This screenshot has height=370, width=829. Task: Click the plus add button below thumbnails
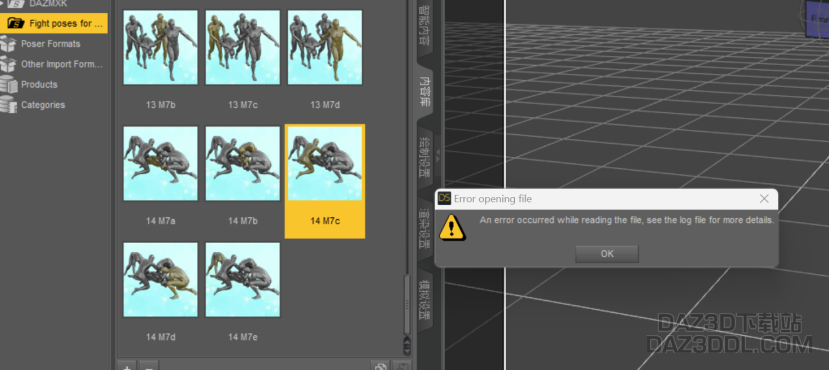[x=126, y=367]
